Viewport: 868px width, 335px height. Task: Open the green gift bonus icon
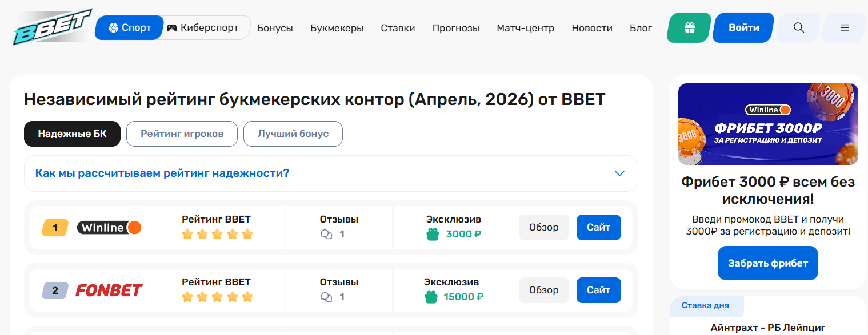pos(690,27)
